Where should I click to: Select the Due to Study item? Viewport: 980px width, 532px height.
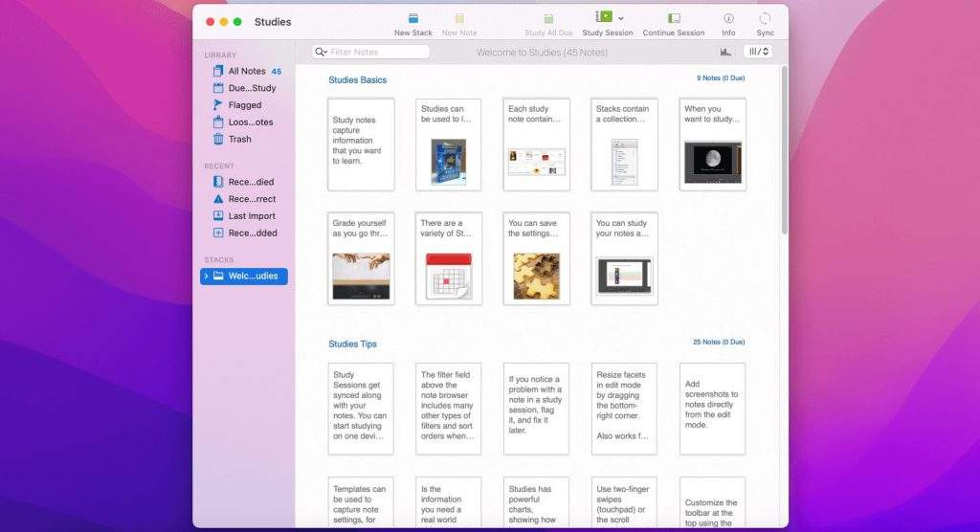point(251,88)
